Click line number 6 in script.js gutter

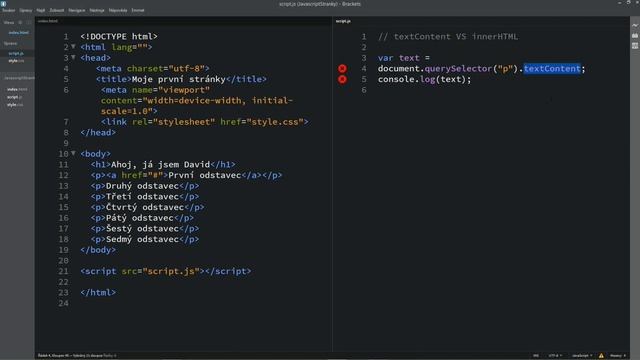[x=364, y=90]
